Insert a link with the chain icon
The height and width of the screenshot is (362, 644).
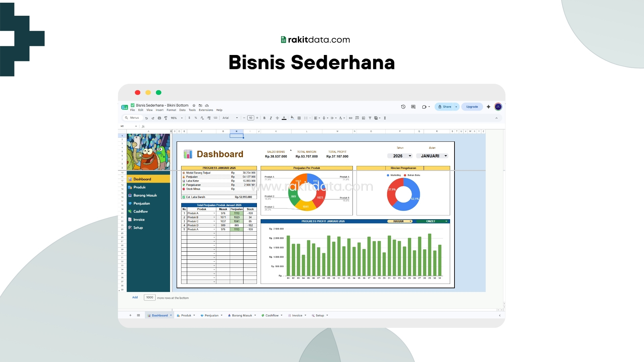[x=351, y=118]
